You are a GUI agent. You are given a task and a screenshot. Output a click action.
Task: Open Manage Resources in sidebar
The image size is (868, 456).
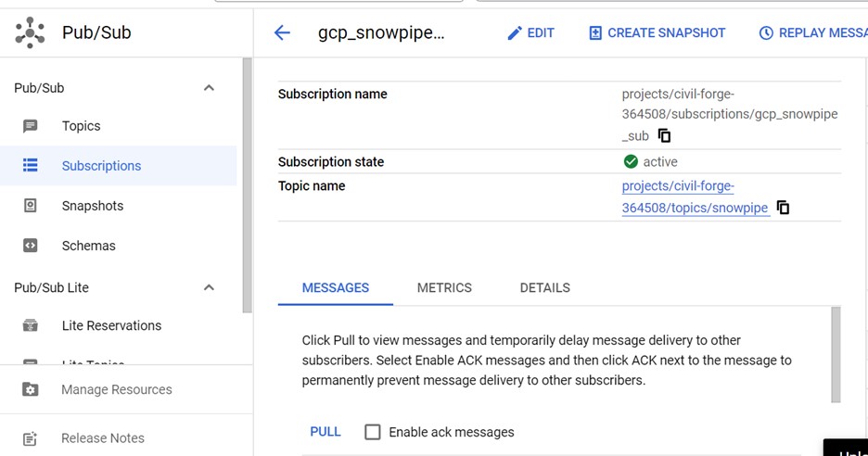116,389
